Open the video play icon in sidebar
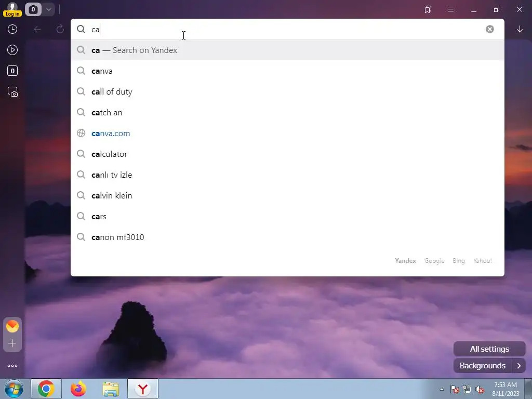Viewport: 532px width, 399px height. coord(12,50)
